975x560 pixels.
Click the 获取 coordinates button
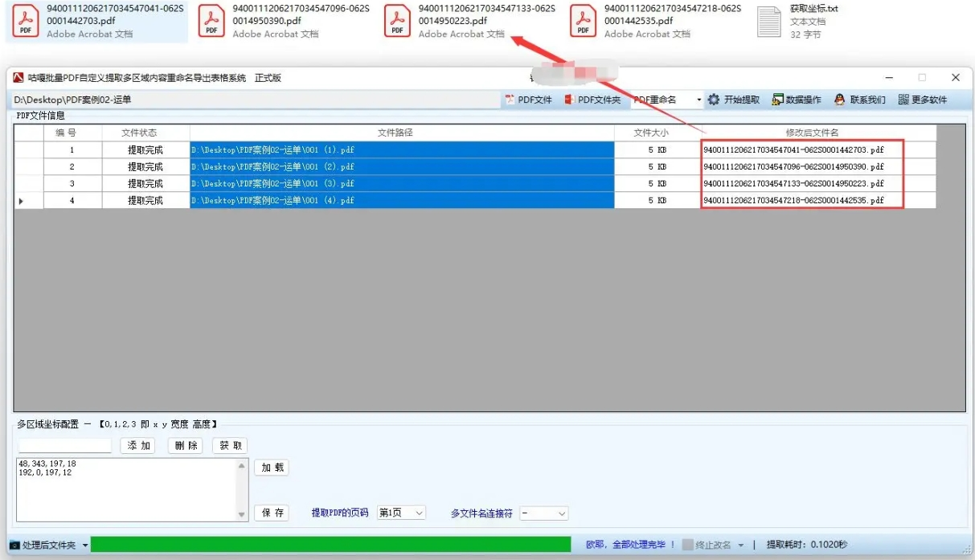tap(230, 446)
